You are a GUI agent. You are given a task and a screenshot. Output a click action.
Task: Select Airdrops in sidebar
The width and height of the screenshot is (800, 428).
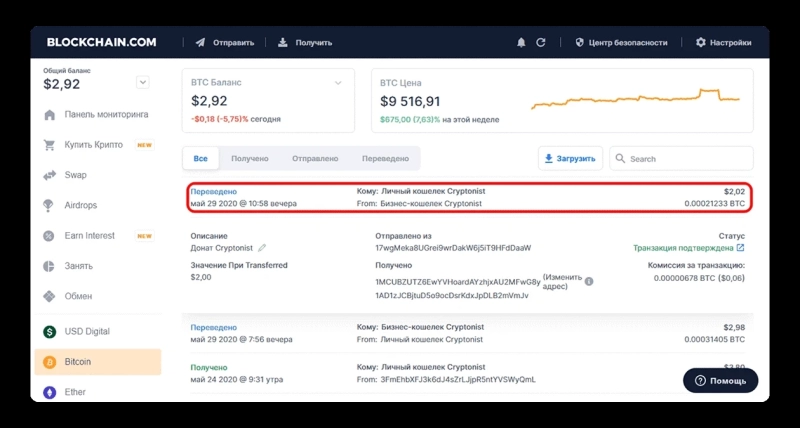click(81, 205)
